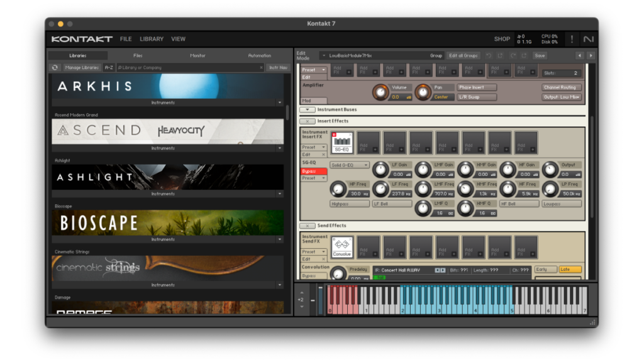Refresh the library list with the refresh icon

[x=55, y=68]
